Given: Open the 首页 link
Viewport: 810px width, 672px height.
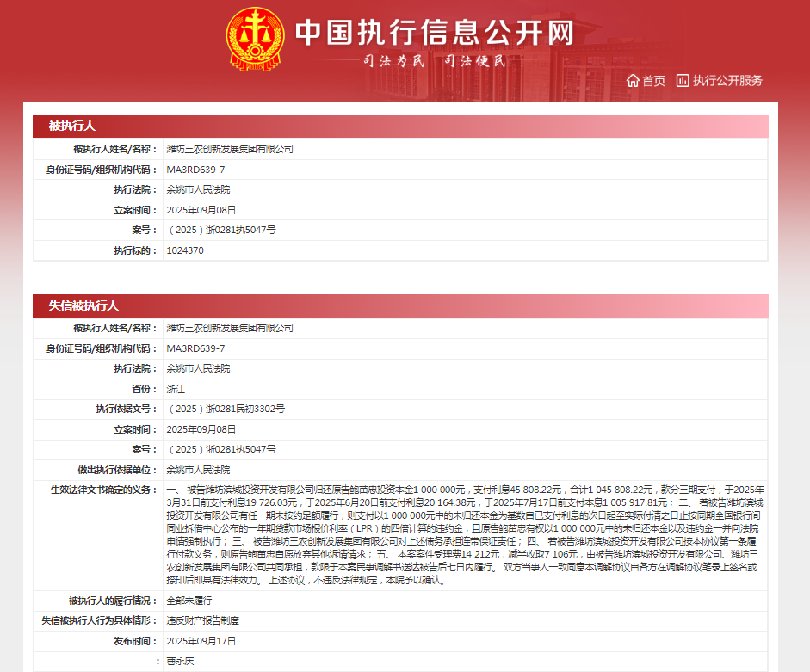Looking at the screenshot, I should (x=653, y=81).
